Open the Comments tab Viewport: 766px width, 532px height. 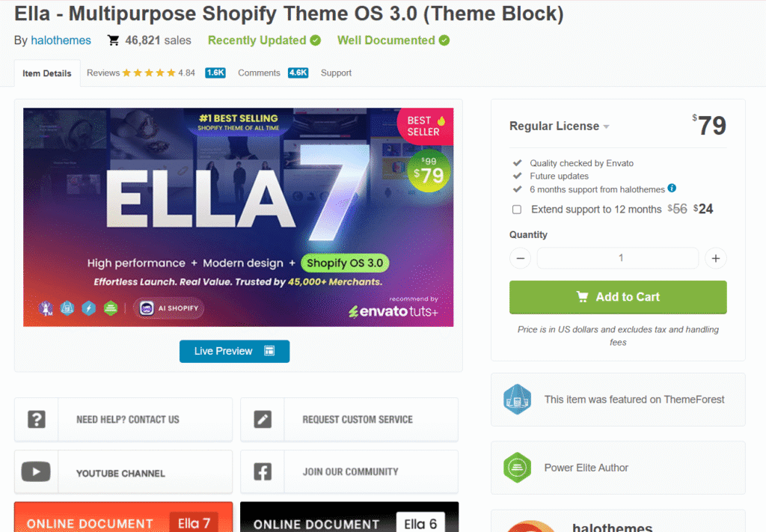coord(259,73)
